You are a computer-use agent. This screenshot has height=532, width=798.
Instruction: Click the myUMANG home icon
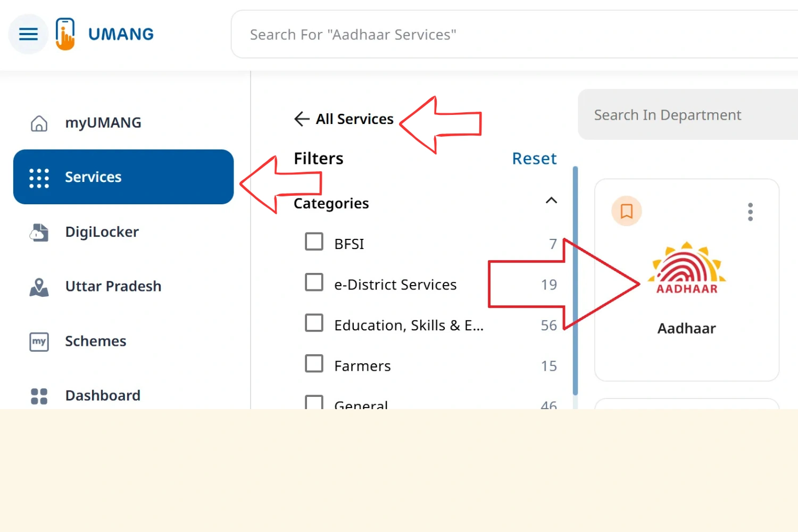pyautogui.click(x=39, y=123)
